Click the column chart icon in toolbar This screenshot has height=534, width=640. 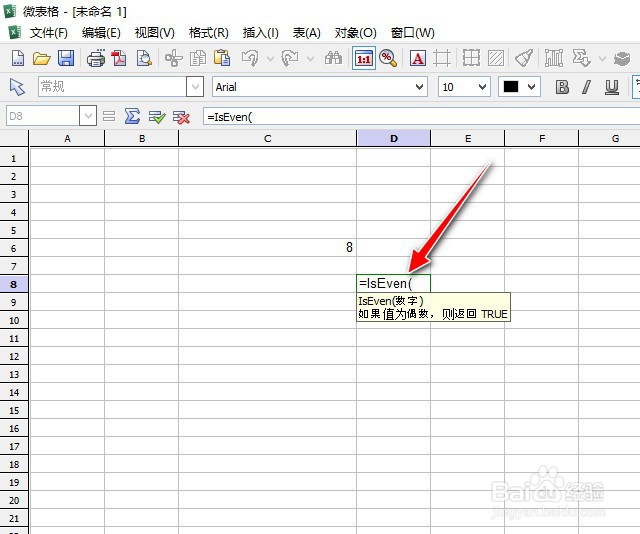(x=554, y=58)
